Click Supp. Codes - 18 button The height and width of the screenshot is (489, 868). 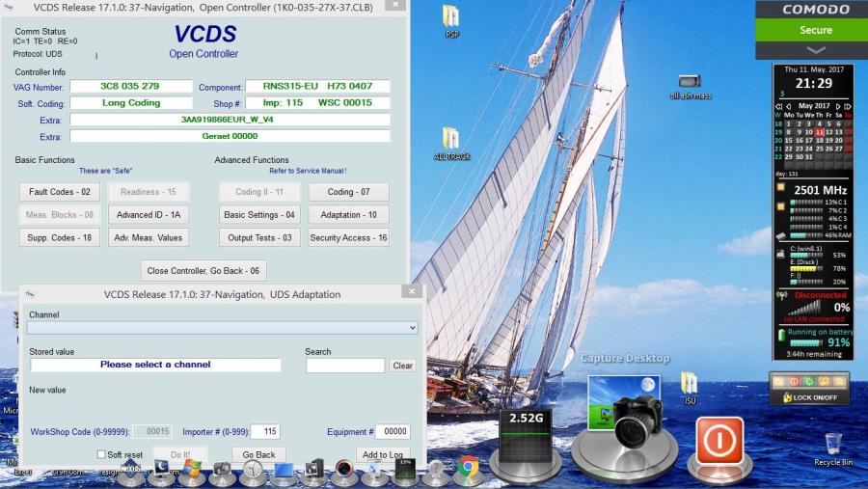60,237
